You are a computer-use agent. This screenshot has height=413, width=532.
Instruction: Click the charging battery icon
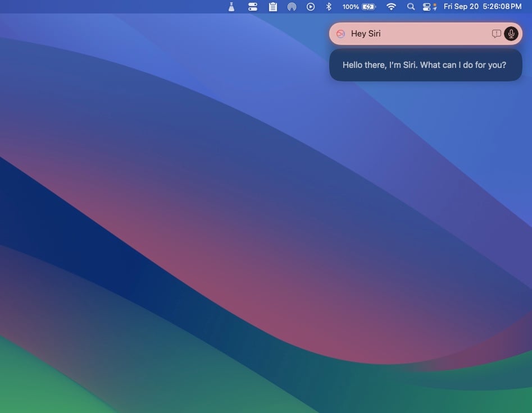tap(369, 7)
